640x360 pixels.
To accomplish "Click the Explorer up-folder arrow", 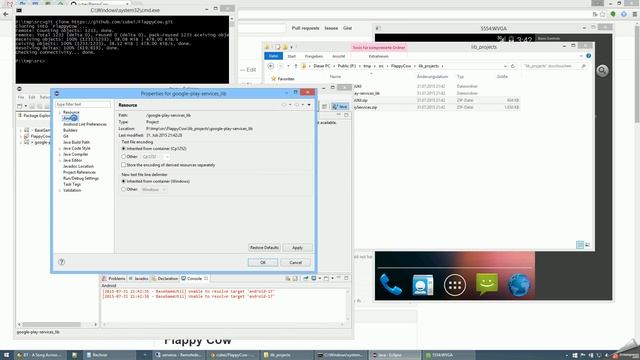I will (x=296, y=66).
